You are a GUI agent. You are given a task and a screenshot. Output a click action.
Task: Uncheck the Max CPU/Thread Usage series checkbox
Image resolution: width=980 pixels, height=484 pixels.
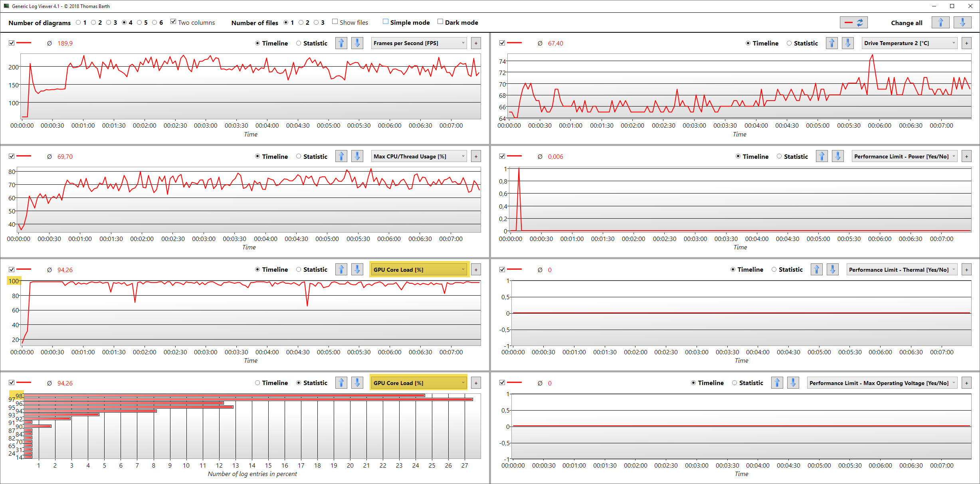(12, 156)
